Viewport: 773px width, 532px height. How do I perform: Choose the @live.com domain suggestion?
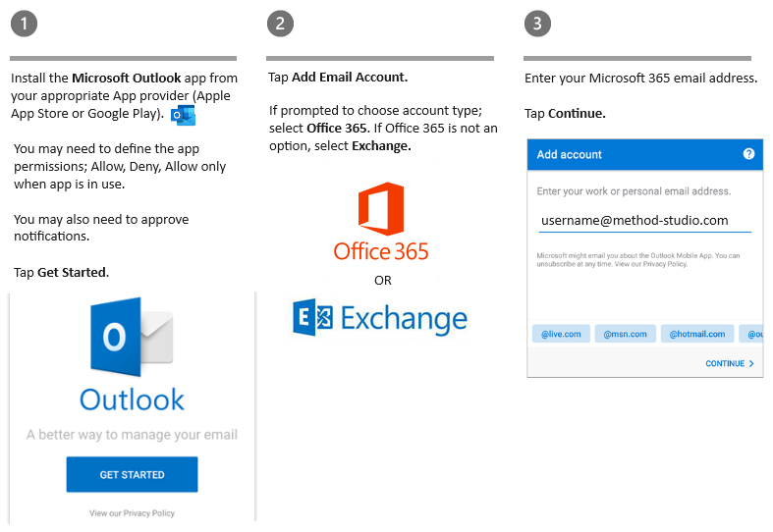click(x=561, y=334)
